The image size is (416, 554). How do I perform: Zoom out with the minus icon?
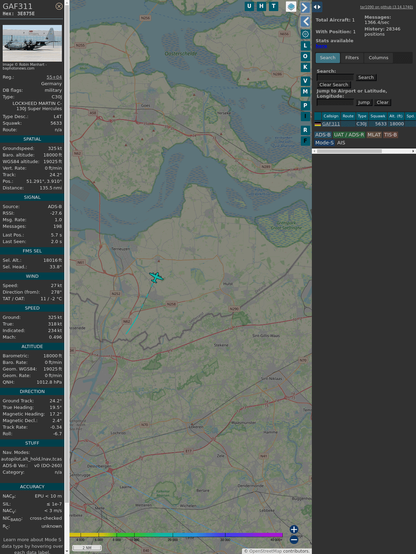click(294, 540)
